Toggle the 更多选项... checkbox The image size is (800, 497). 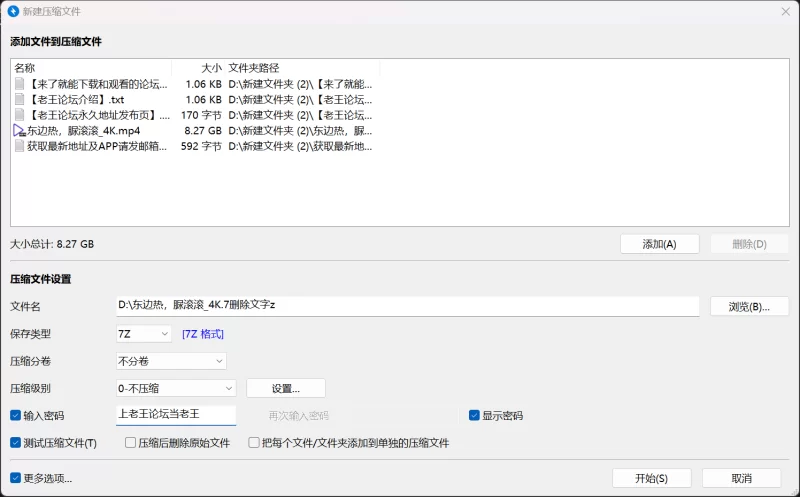pos(15,478)
